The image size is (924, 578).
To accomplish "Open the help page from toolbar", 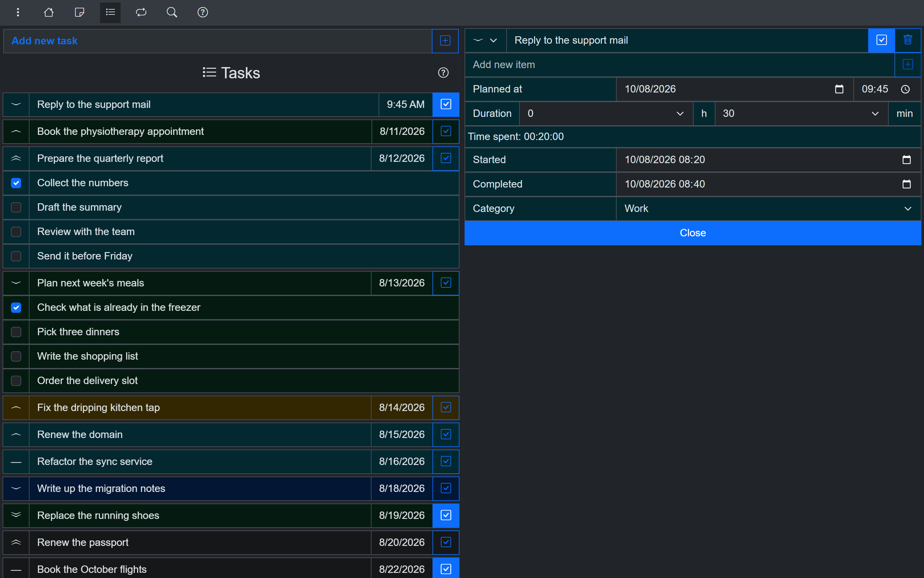I will click(x=203, y=13).
